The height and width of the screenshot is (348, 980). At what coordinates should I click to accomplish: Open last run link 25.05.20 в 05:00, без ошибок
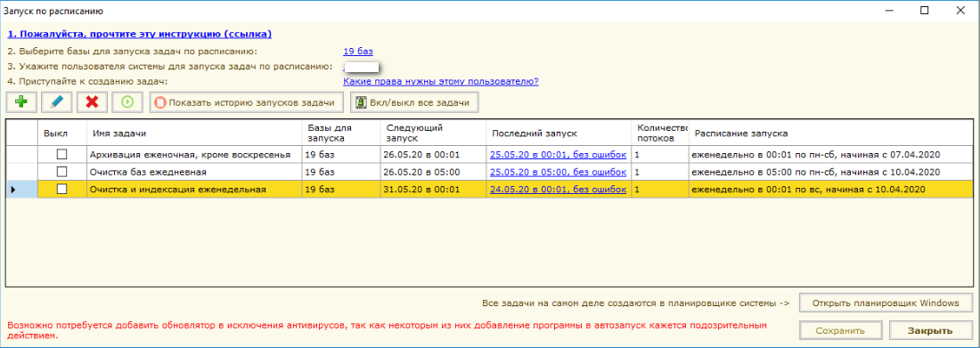(558, 172)
